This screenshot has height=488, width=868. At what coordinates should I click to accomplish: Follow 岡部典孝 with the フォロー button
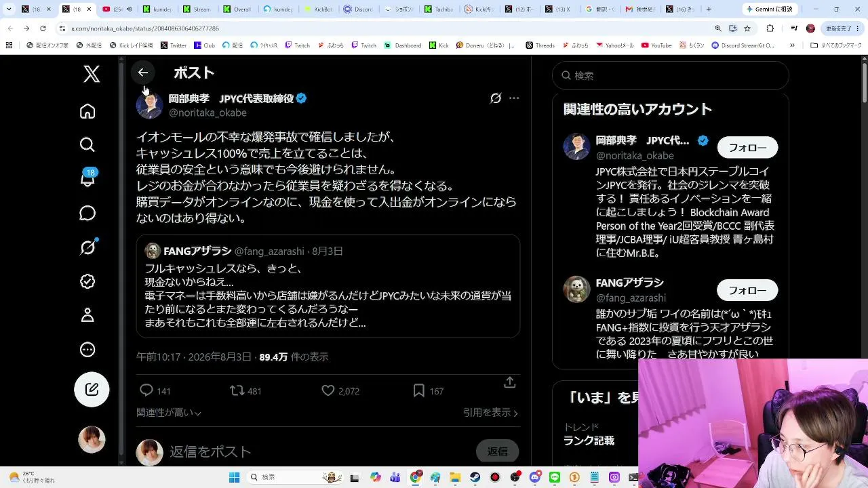click(x=747, y=147)
